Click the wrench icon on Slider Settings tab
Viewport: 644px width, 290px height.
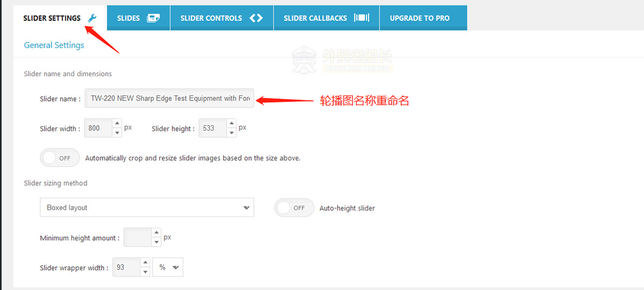(92, 18)
